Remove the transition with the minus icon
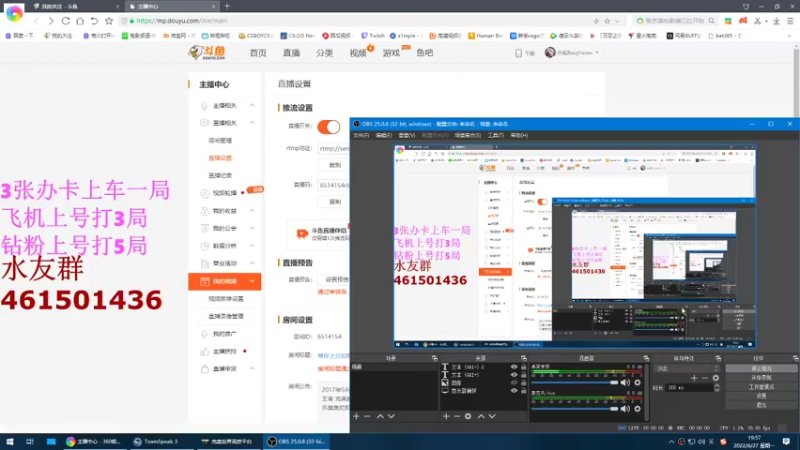 pos(705,378)
